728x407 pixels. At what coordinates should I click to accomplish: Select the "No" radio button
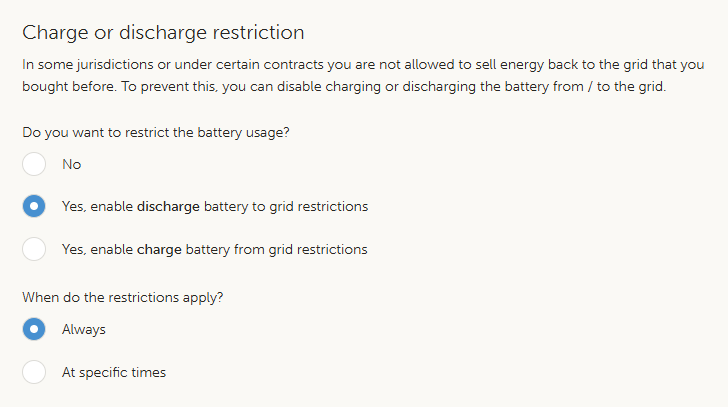point(34,164)
